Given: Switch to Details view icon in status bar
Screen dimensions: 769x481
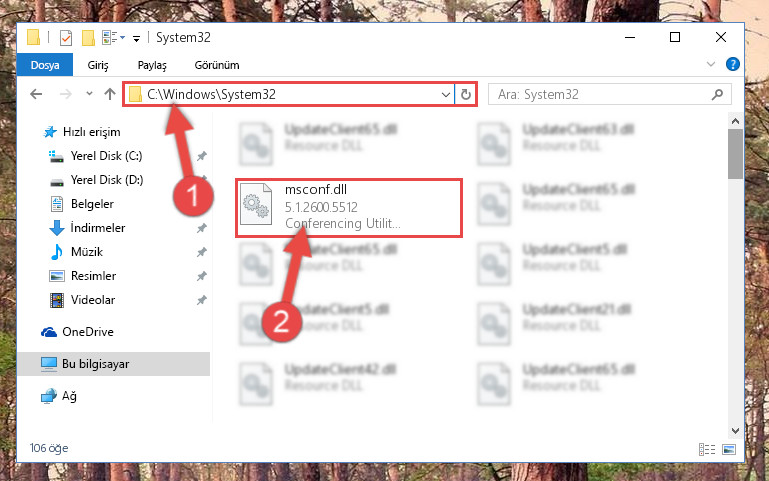Looking at the screenshot, I should 707,449.
